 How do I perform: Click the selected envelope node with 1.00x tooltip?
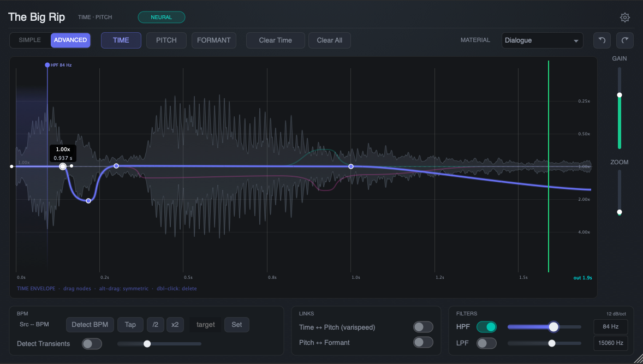click(63, 166)
